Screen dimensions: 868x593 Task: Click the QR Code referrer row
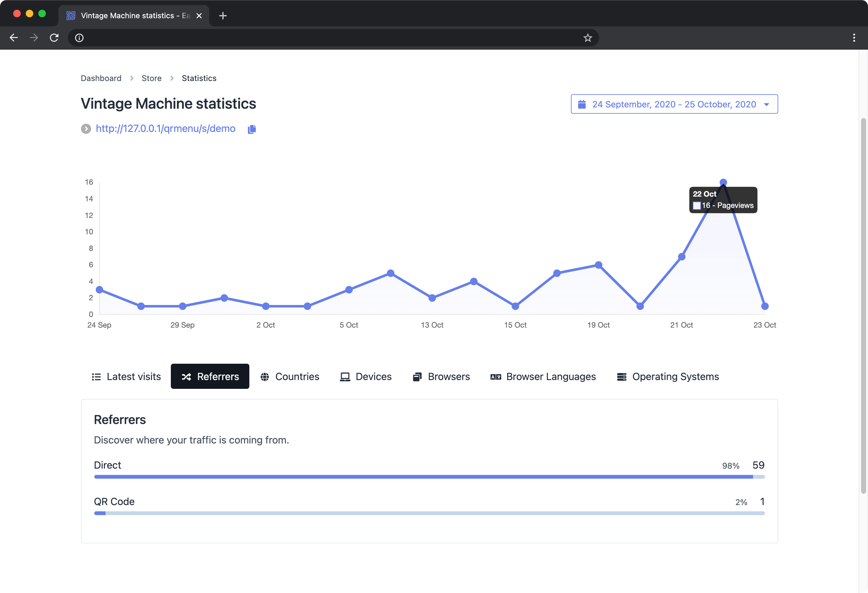click(x=429, y=501)
